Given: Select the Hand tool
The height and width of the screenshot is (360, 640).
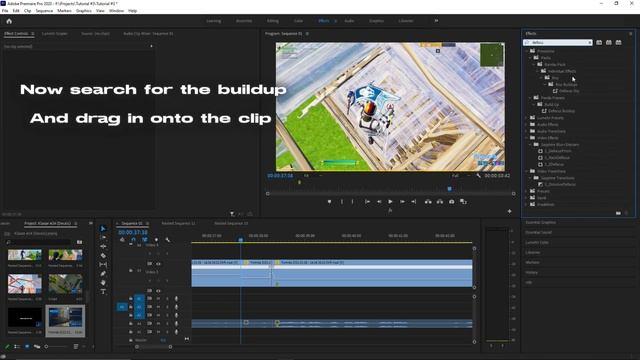Looking at the screenshot, I should (103, 282).
